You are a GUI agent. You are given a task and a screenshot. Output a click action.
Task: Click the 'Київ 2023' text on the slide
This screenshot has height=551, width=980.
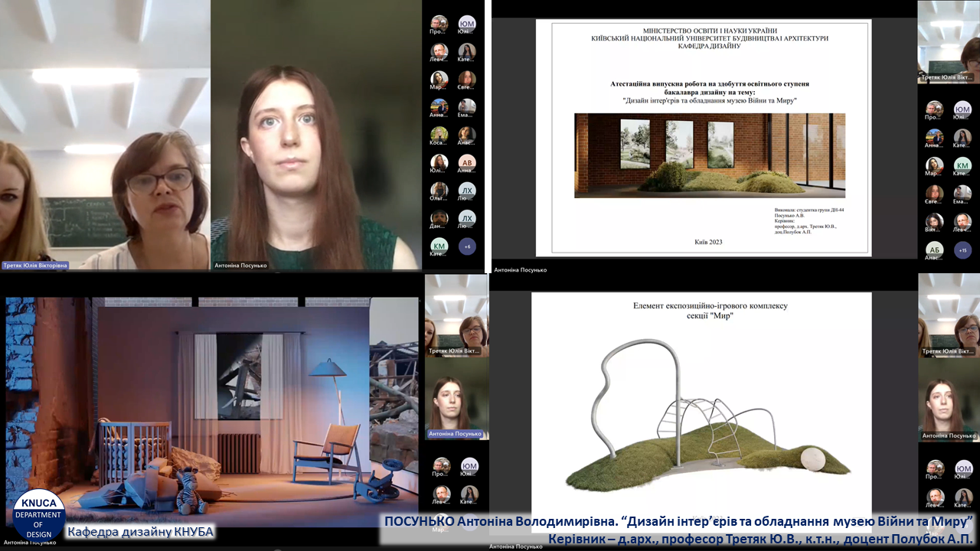pos(708,242)
